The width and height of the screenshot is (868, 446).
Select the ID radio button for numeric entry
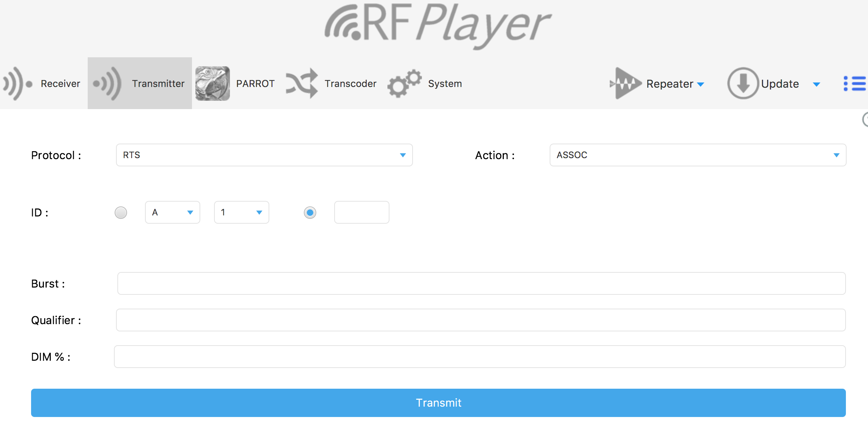click(x=310, y=213)
